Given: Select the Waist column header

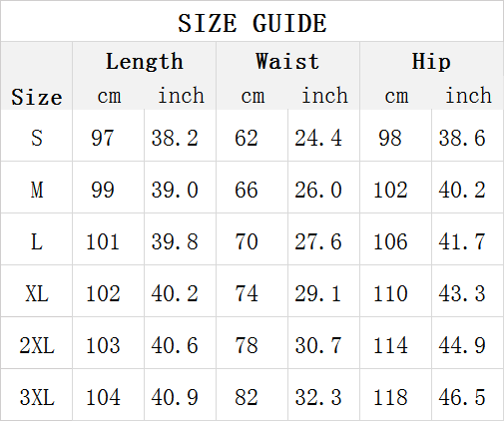Looking at the screenshot, I should [x=287, y=62].
